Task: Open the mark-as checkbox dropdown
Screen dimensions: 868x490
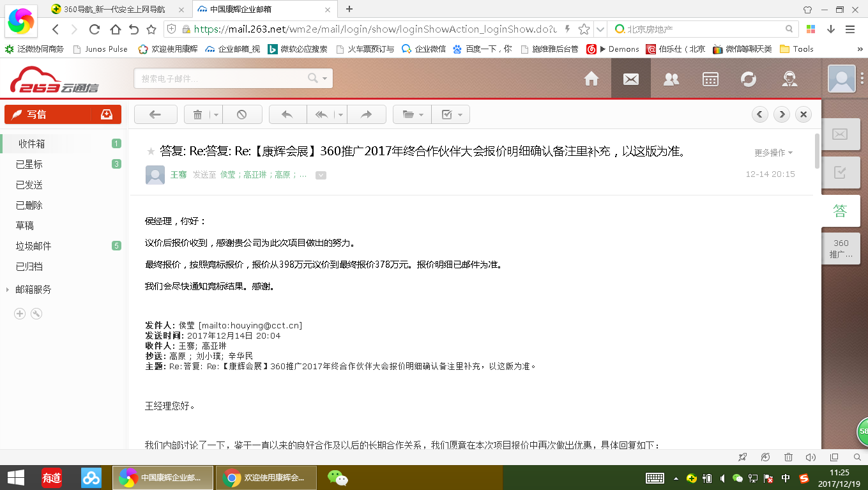Action: (x=451, y=114)
